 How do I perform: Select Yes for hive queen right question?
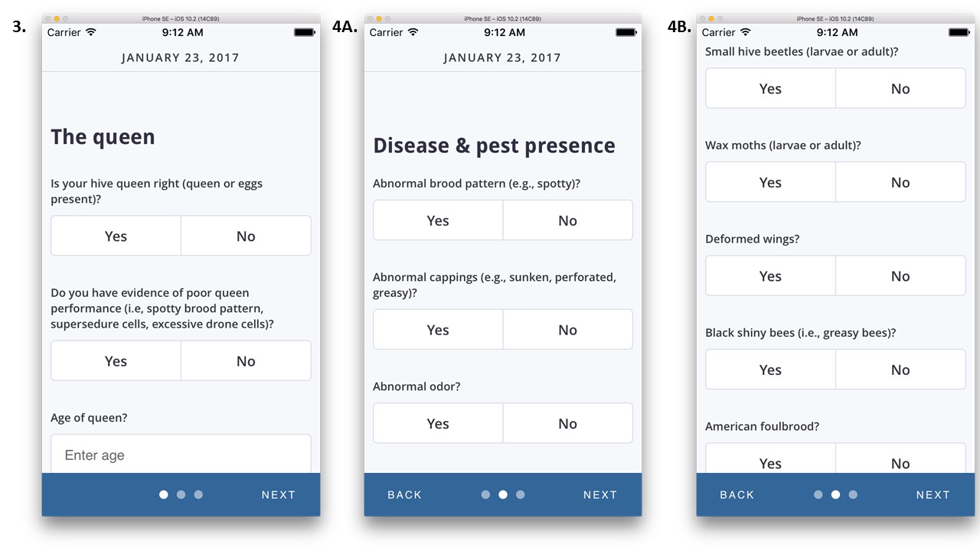pyautogui.click(x=116, y=236)
